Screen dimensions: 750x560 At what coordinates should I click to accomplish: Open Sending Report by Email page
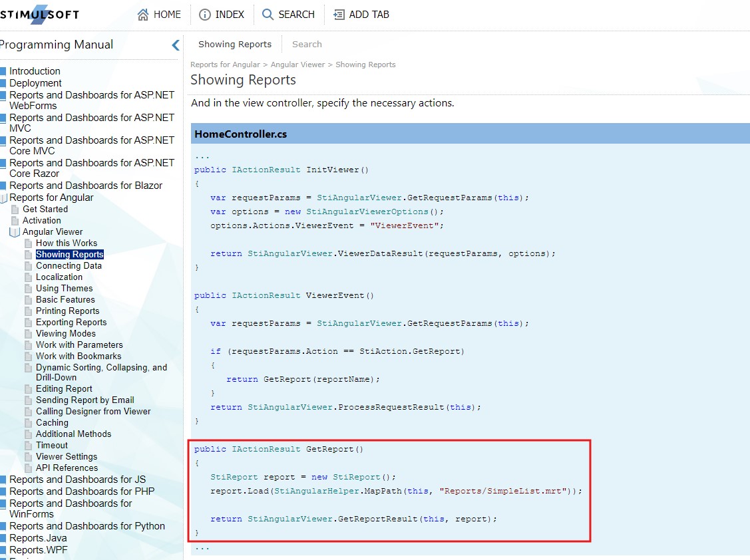click(85, 400)
